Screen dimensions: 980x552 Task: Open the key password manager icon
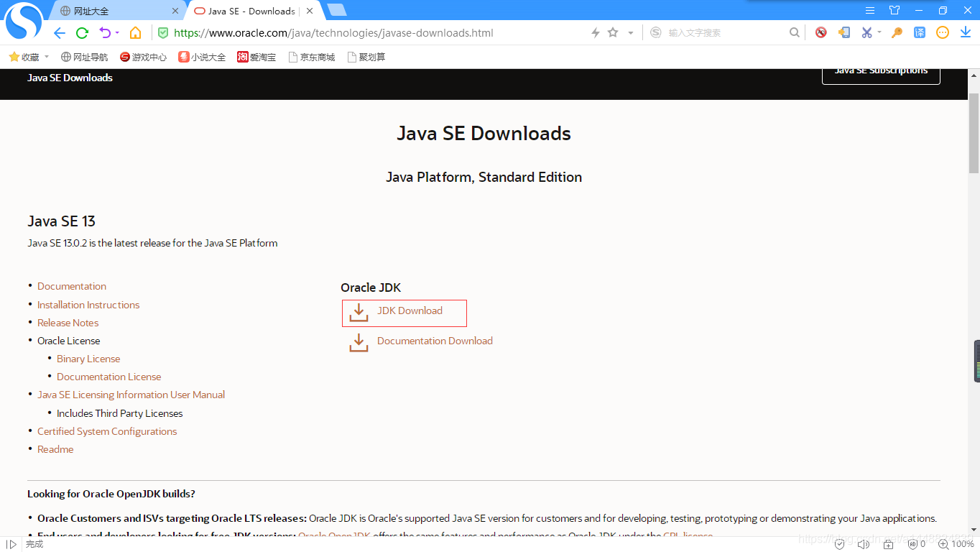(x=897, y=33)
